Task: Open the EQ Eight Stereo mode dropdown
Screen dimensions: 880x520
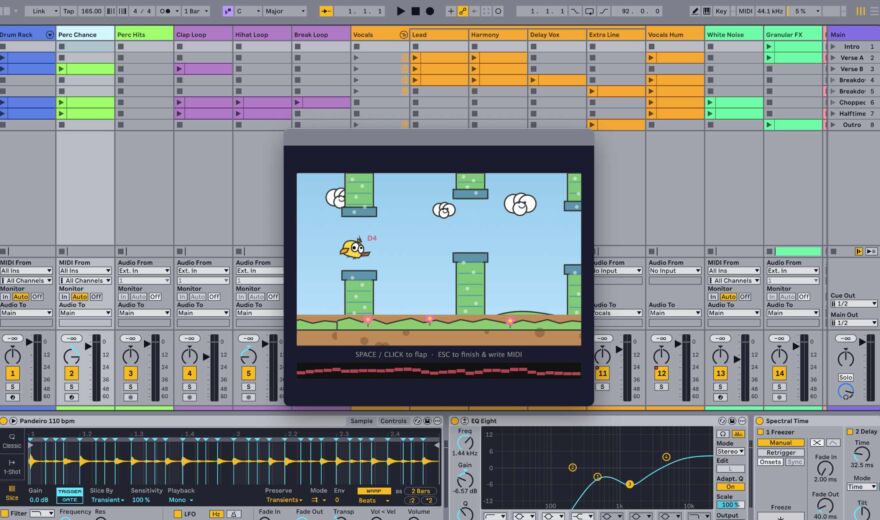Action: pyautogui.click(x=730, y=451)
